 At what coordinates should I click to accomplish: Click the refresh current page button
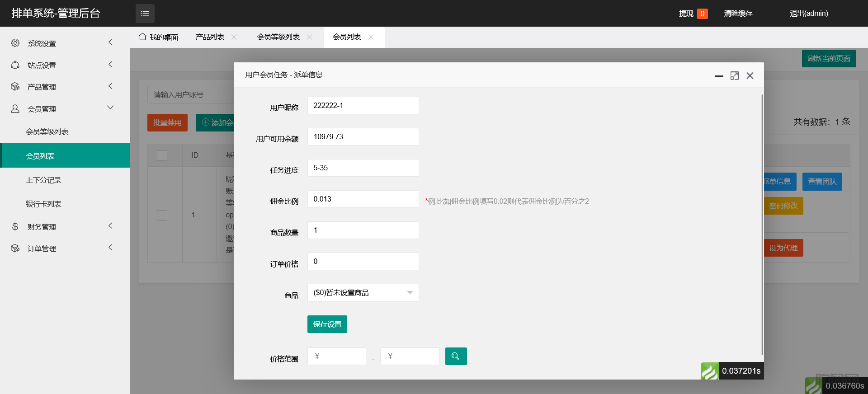(829, 58)
